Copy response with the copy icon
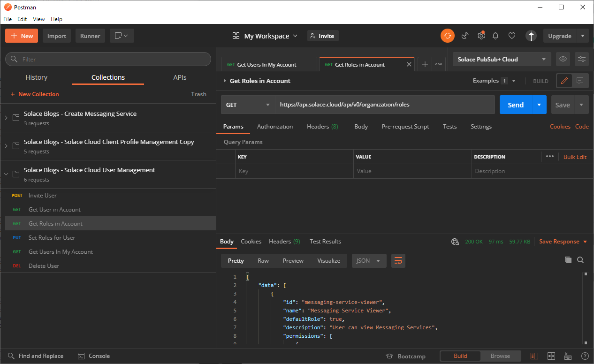This screenshot has width=594, height=364. 568,260
